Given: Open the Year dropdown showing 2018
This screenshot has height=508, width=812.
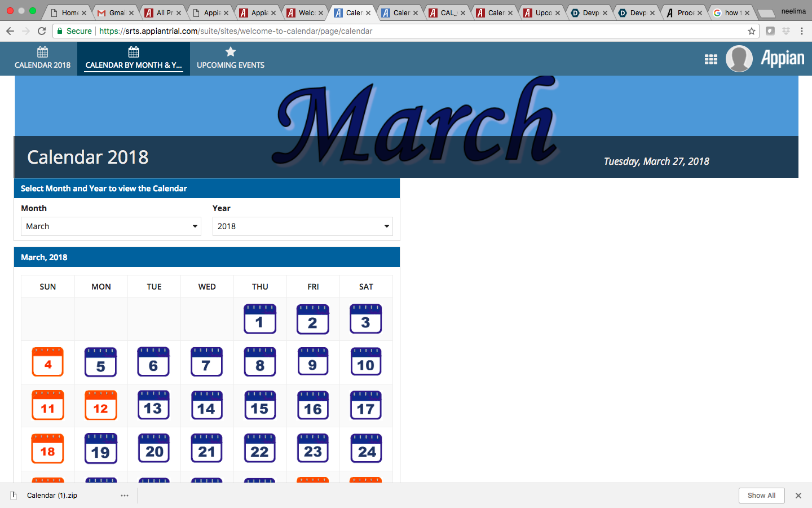Looking at the screenshot, I should 302,226.
